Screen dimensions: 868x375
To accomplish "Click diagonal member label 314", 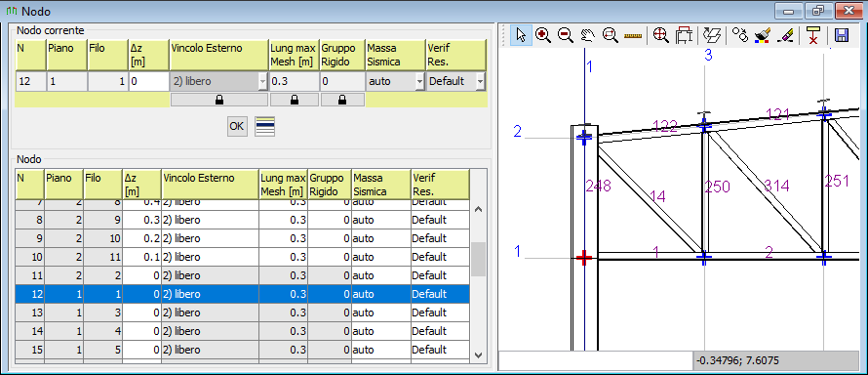I will click(x=776, y=187).
